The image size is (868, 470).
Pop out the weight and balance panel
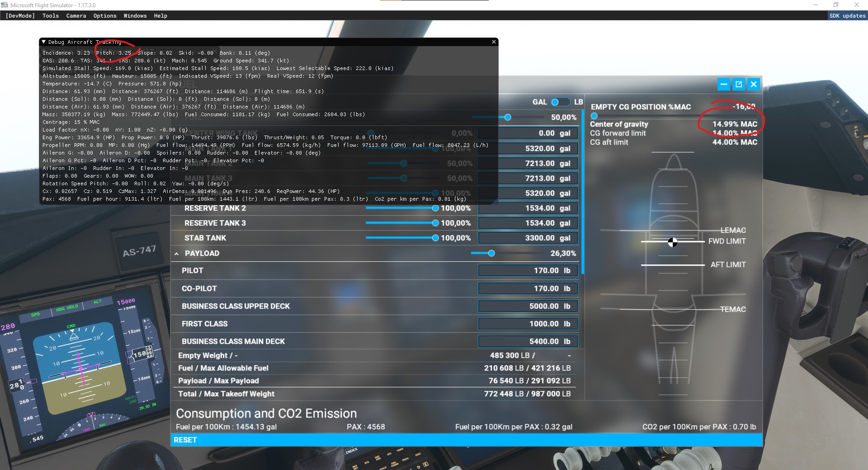point(739,84)
